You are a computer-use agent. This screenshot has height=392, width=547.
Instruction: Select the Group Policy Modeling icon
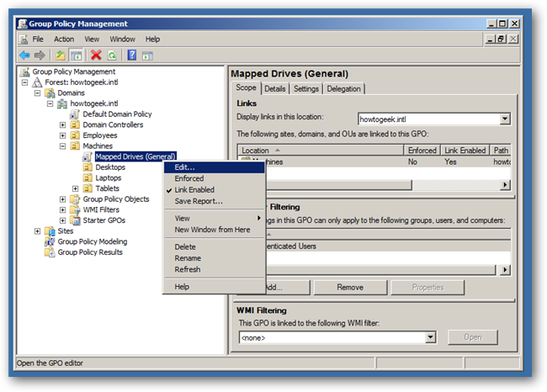[50, 241]
